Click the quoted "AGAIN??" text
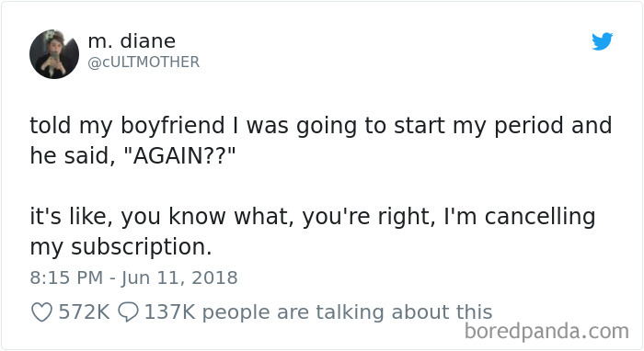 click(x=179, y=155)
